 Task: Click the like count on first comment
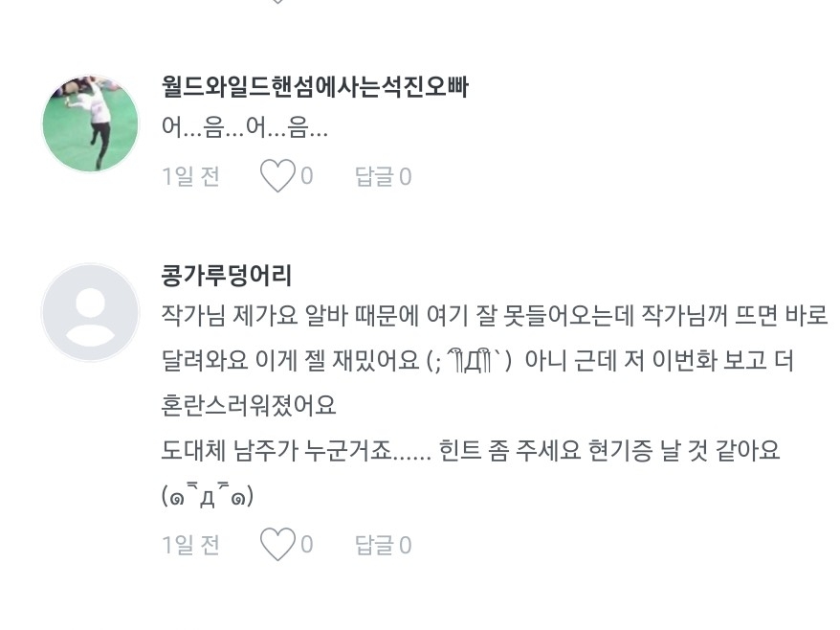click(307, 176)
